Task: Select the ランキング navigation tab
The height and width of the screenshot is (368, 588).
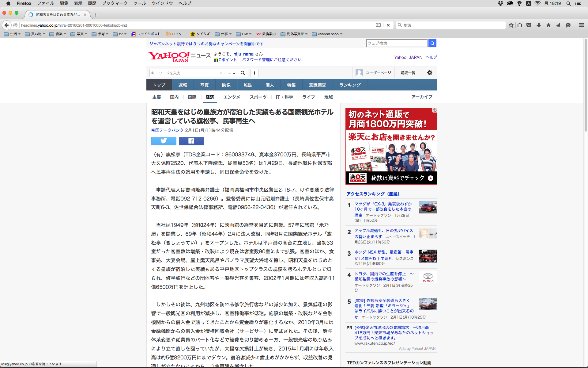Action: pyautogui.click(x=350, y=85)
